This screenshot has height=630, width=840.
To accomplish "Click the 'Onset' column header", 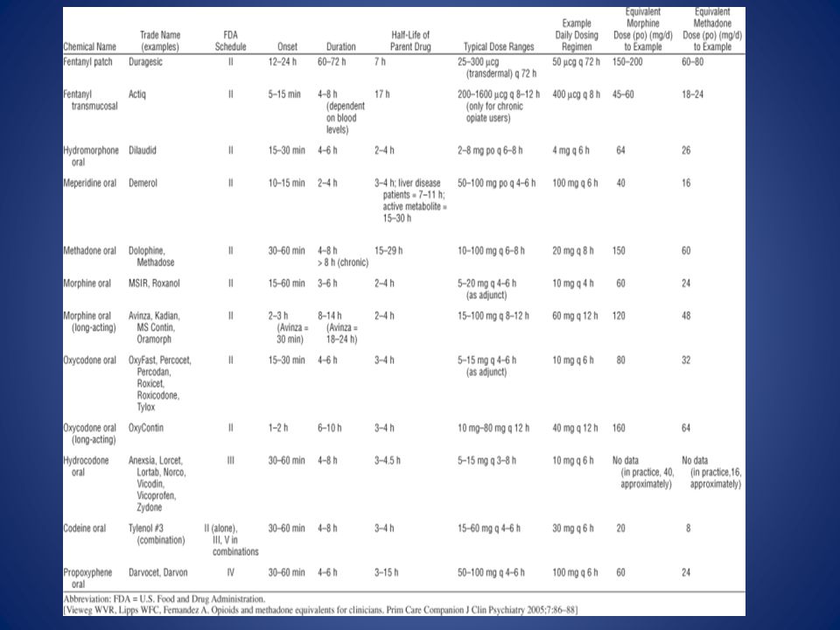I will pos(287,46).
